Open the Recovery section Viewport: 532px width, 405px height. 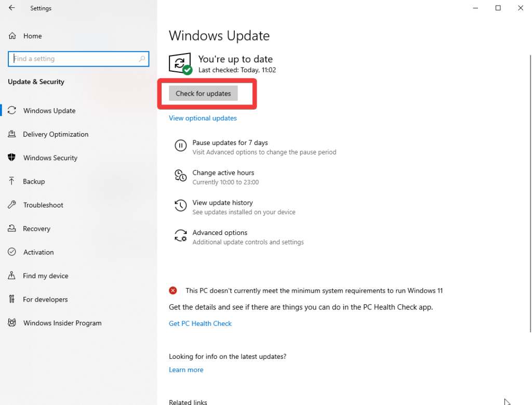click(x=37, y=228)
